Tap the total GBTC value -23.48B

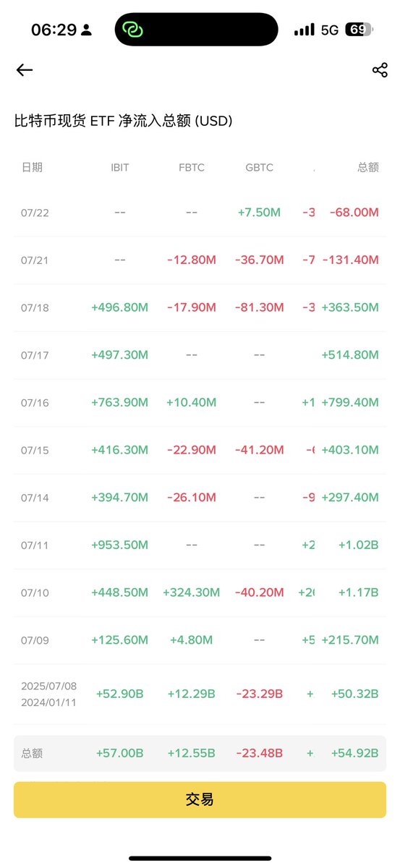pyautogui.click(x=260, y=753)
